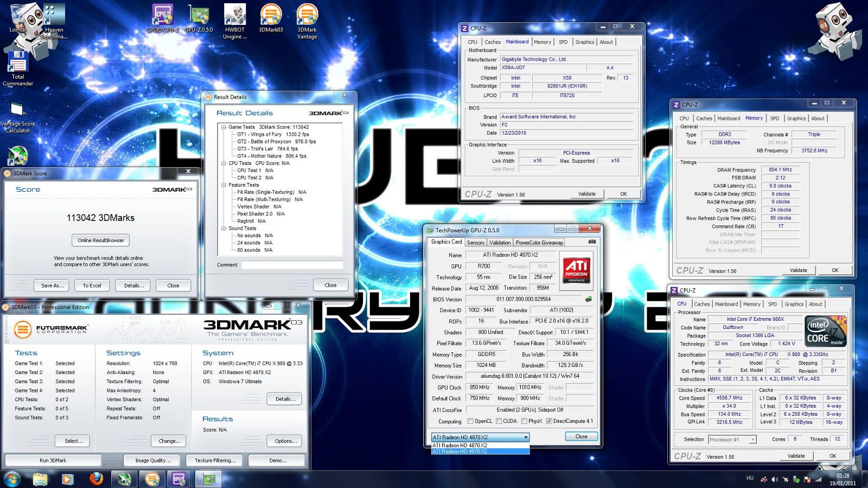Image resolution: width=868 pixels, height=488 pixels.
Task: Launch Firefox from the taskbar
Action: (96, 479)
